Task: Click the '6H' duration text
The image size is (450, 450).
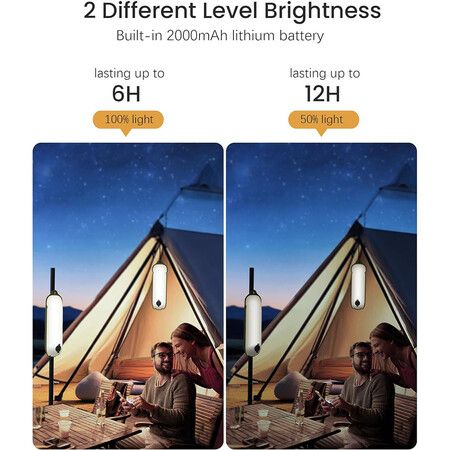Action: tap(126, 94)
